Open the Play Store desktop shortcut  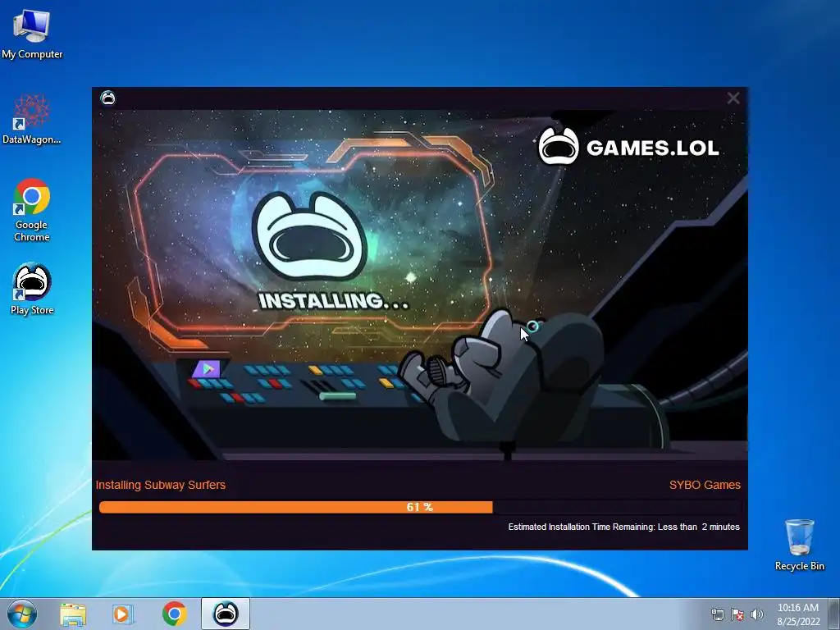pyautogui.click(x=32, y=289)
